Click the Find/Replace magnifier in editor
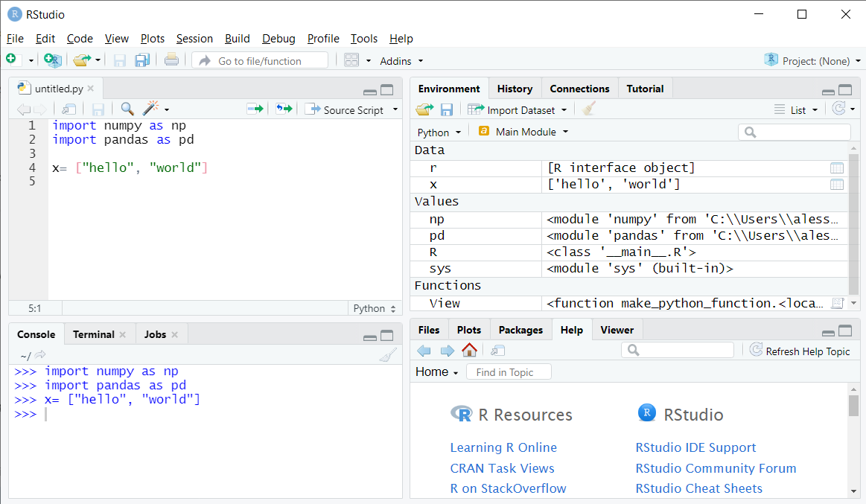866x504 pixels. click(127, 109)
